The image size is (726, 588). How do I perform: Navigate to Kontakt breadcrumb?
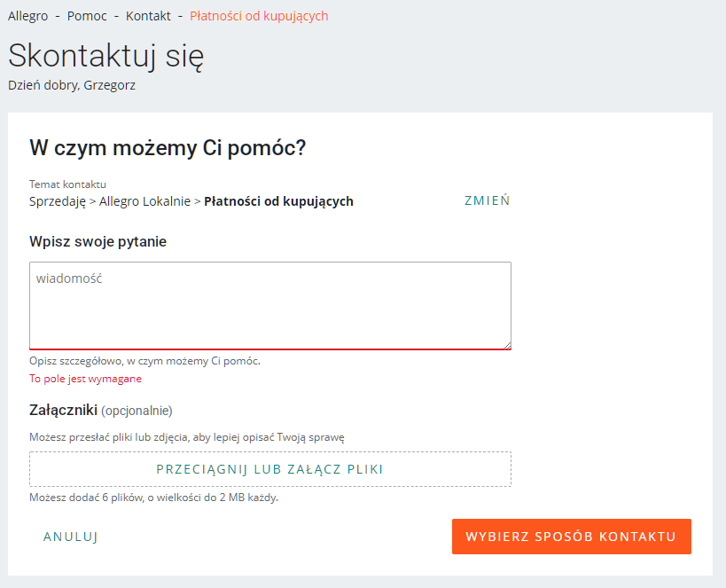[x=148, y=16]
